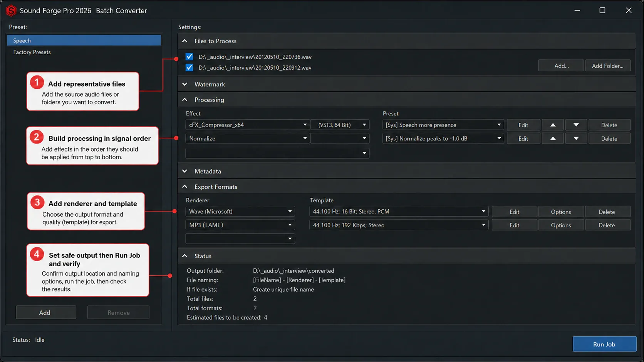Collapse the Status section
Screen dimensions: 644x362
click(x=185, y=256)
